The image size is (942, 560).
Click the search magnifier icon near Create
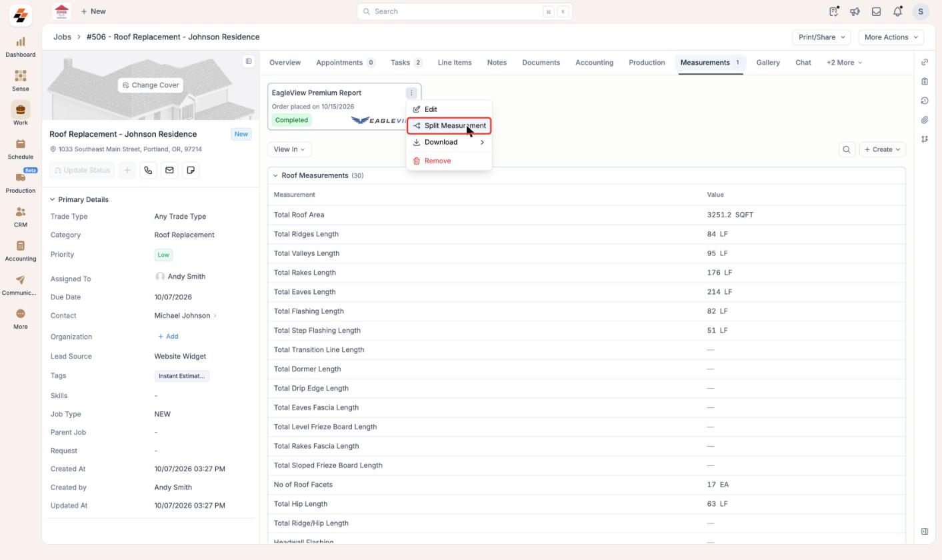click(847, 149)
